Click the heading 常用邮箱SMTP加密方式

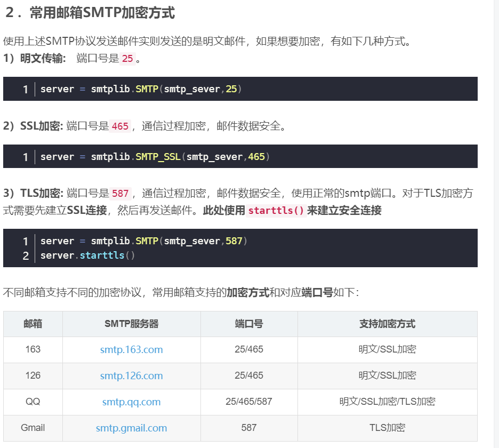tap(102, 13)
